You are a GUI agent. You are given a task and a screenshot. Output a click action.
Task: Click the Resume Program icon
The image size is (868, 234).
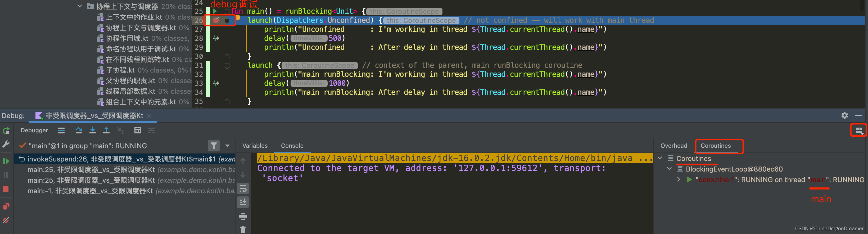[x=6, y=161]
